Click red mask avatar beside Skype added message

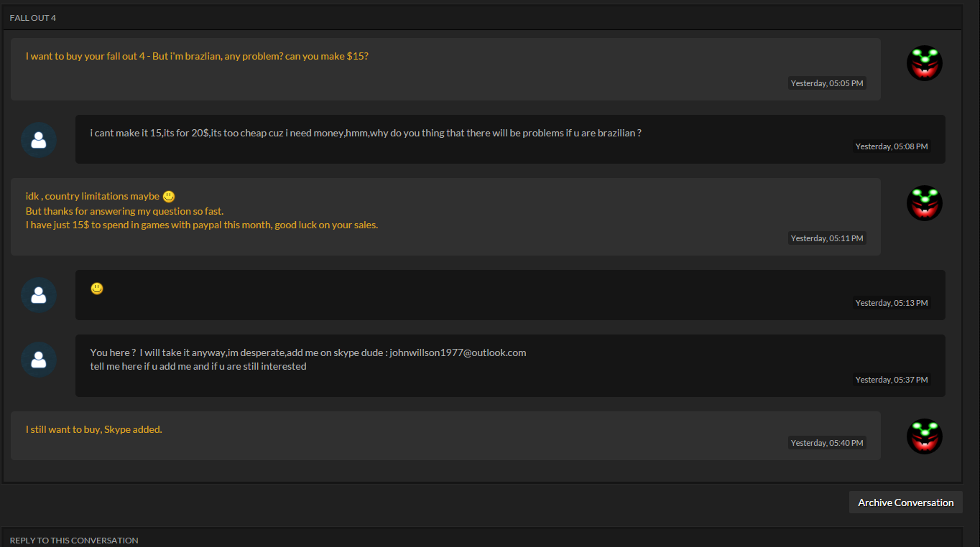click(x=924, y=436)
